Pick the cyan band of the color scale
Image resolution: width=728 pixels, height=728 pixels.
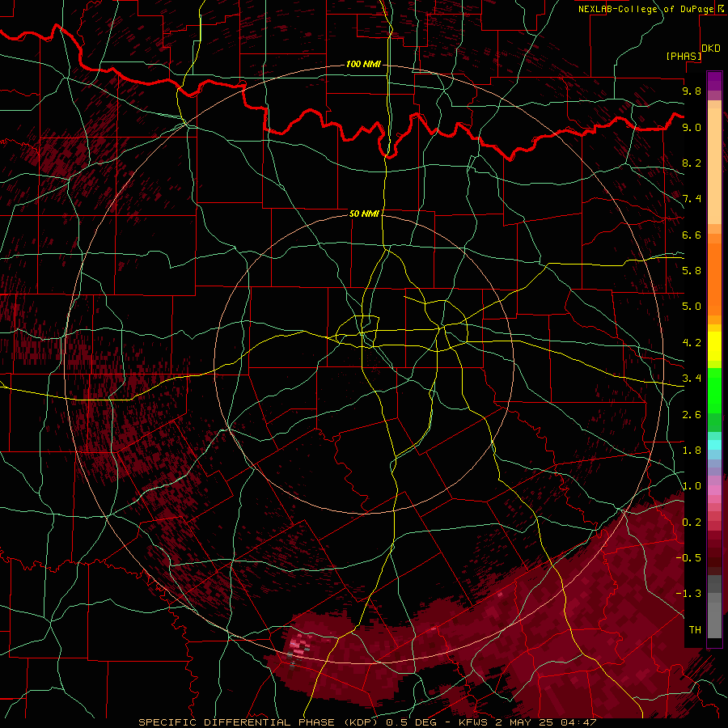[x=714, y=445]
